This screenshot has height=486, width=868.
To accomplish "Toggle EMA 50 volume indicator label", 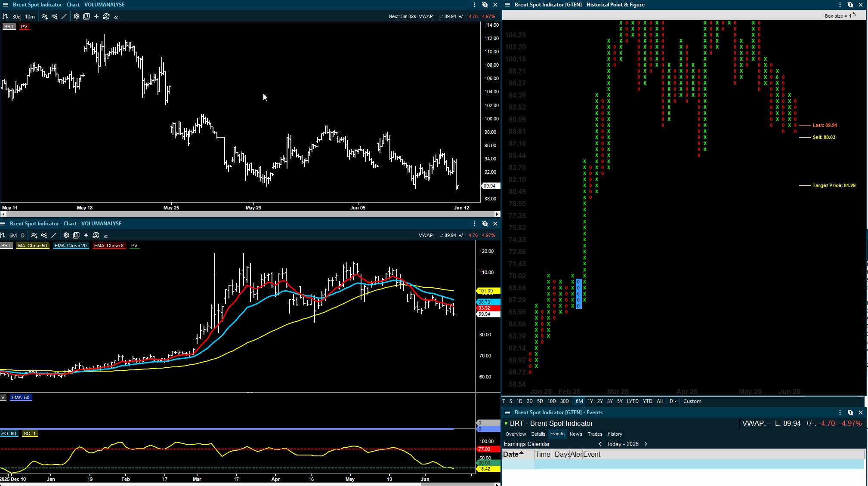I will tap(21, 397).
